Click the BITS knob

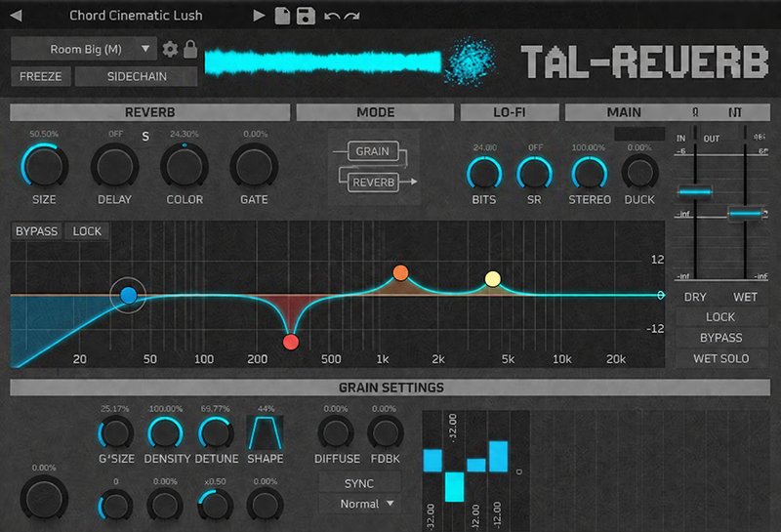coord(484,174)
